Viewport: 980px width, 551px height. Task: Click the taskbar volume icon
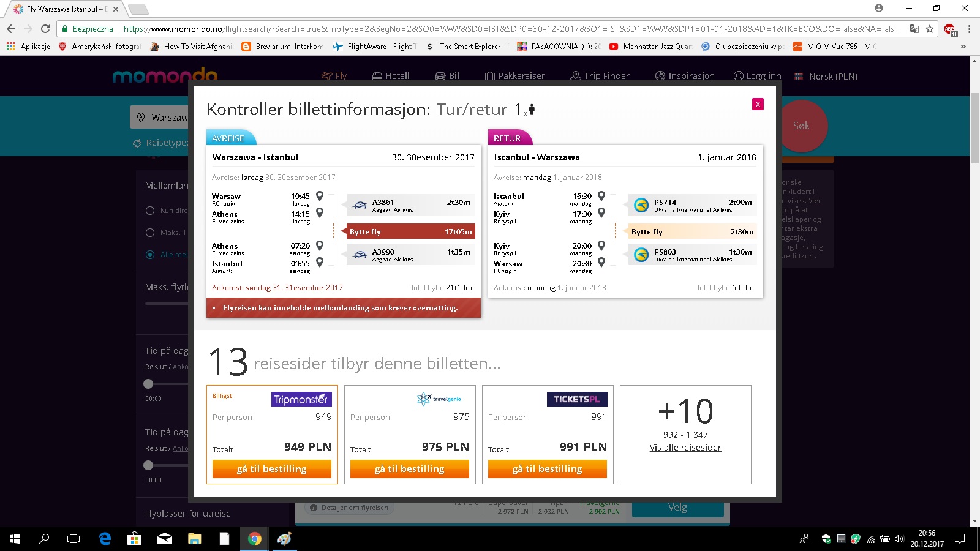click(x=899, y=539)
